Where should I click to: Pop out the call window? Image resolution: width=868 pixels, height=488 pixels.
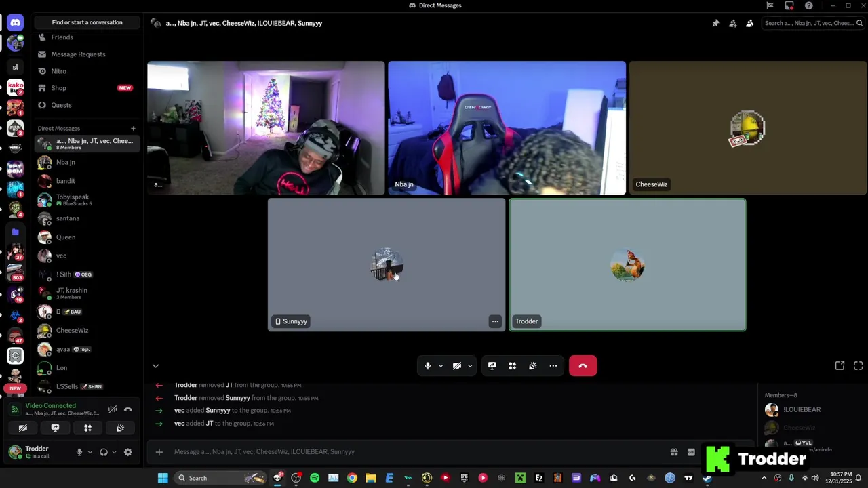pyautogui.click(x=840, y=366)
